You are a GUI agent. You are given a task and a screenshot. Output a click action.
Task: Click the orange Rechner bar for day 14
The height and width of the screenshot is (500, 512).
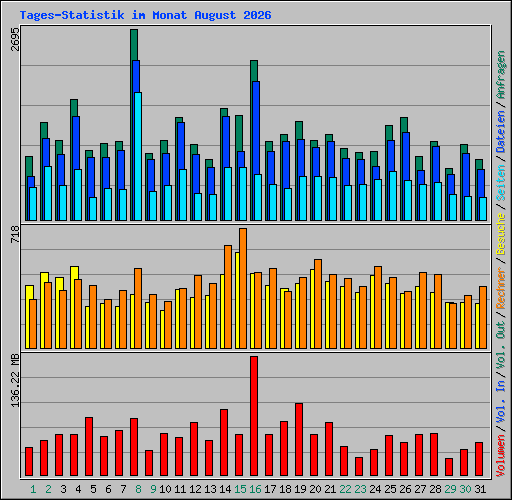[x=228, y=297]
